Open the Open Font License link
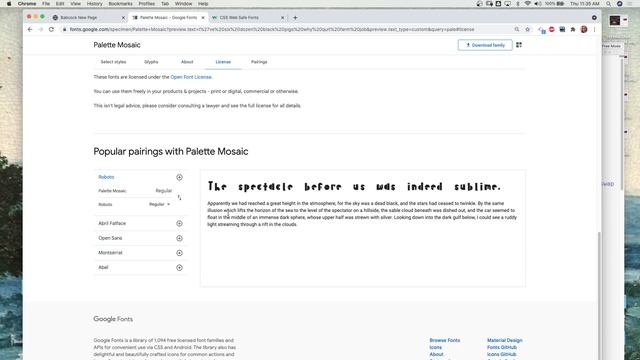 (x=191, y=77)
